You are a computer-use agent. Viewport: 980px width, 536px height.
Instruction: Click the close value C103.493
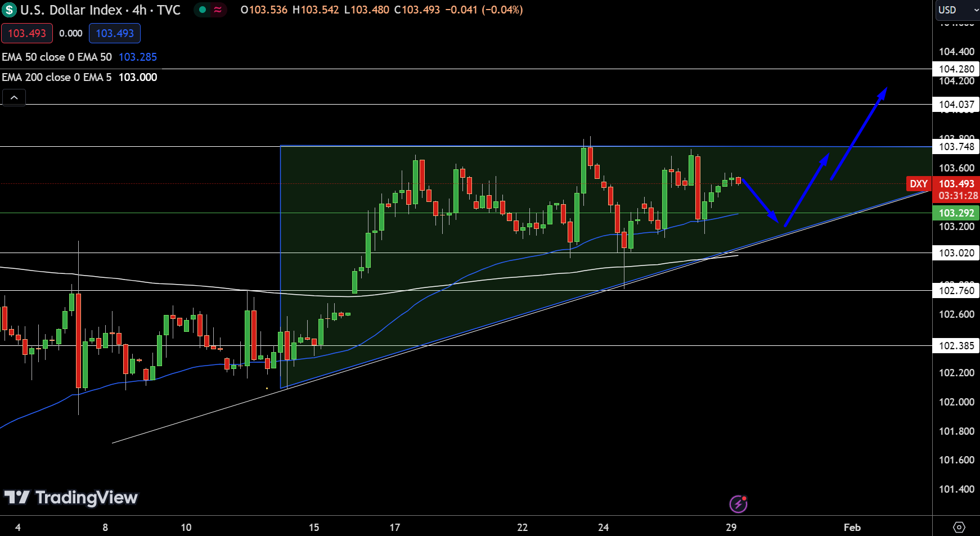(417, 10)
